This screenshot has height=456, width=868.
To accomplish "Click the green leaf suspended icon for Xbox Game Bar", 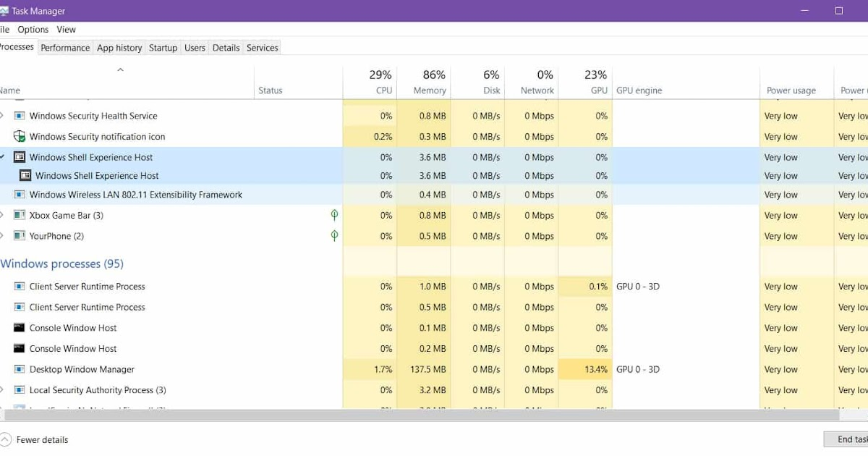I will (x=334, y=215).
